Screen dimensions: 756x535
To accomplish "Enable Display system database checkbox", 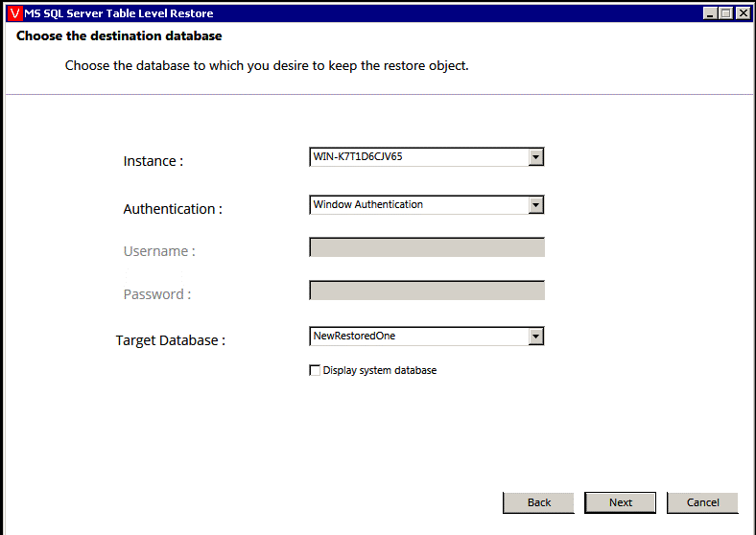I will [x=315, y=370].
